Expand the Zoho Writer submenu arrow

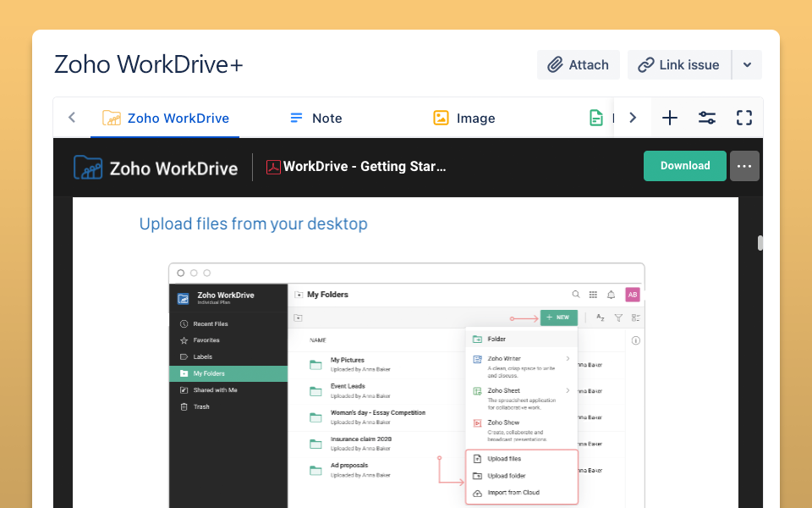(x=568, y=359)
